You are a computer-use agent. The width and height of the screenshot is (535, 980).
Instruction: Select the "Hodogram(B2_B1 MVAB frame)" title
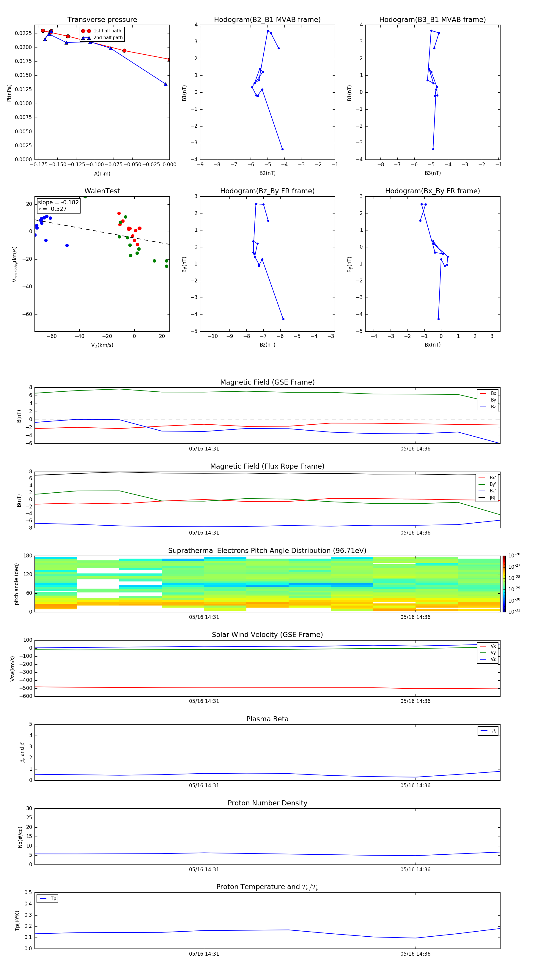[267, 20]
